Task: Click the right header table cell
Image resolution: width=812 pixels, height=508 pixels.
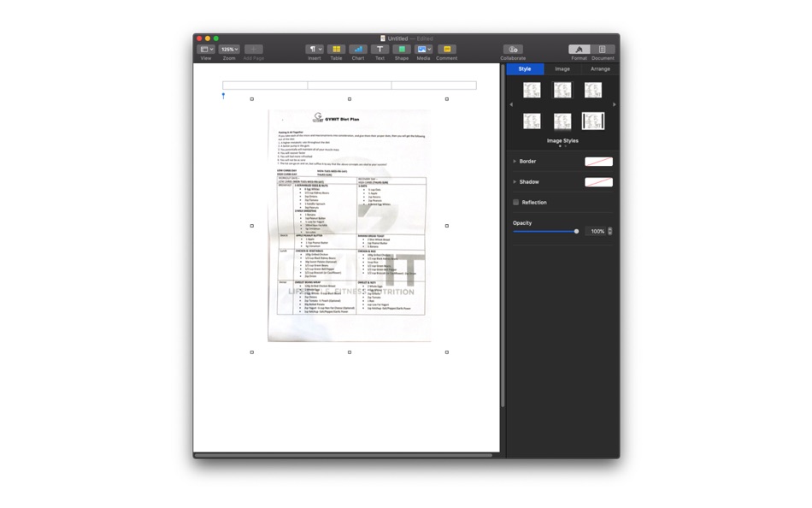Action: (434, 86)
